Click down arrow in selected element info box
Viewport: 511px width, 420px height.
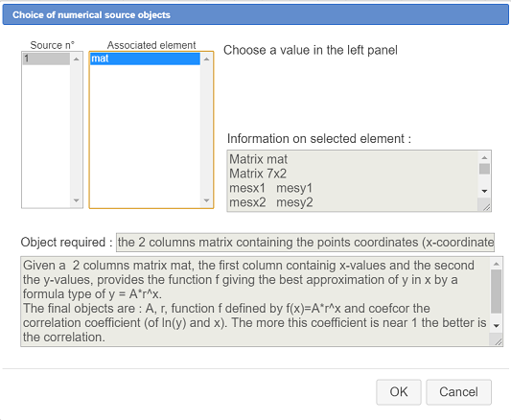pos(484,191)
